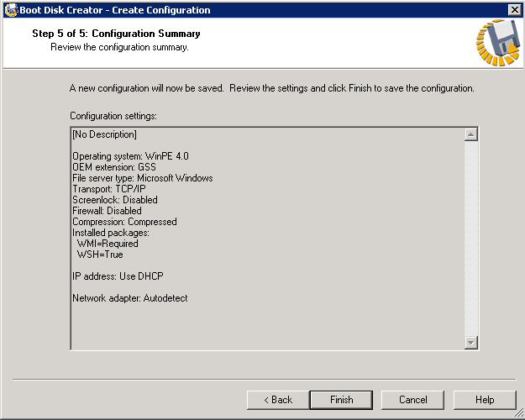The width and height of the screenshot is (525, 420).
Task: Click 'Transport: TCP/IP' line
Action: pos(109,189)
